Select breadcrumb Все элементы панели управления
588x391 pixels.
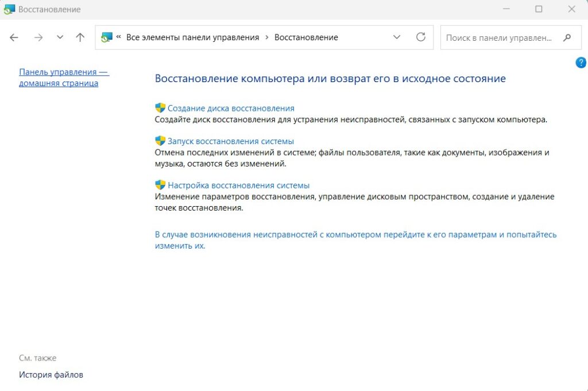192,37
